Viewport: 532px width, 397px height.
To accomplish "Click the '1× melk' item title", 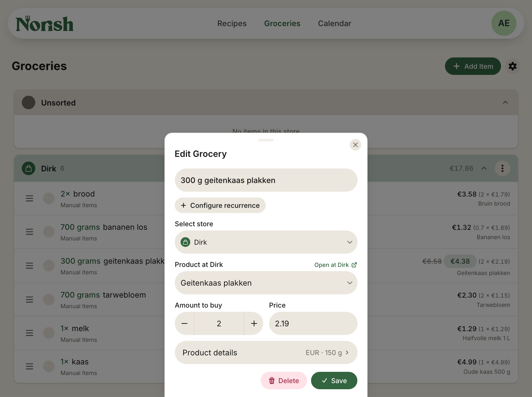I will [x=75, y=329].
